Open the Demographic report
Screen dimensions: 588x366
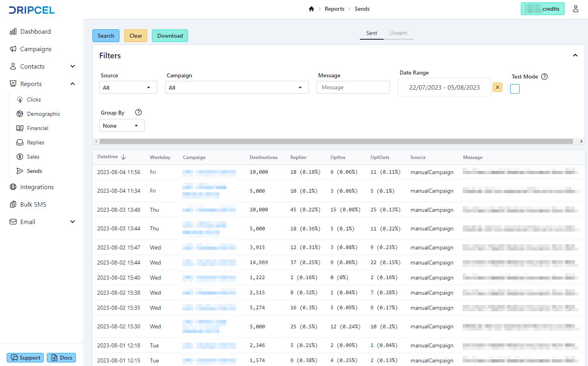[44, 114]
